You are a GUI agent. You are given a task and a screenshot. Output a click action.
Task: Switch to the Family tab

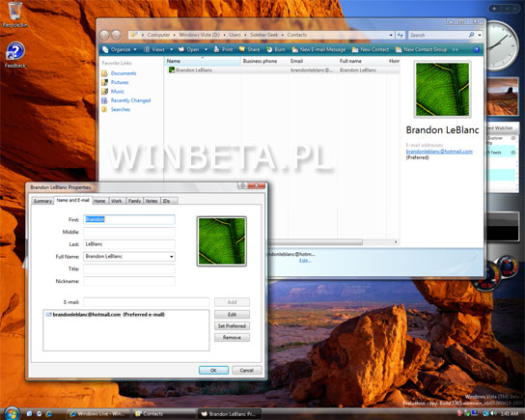coord(134,201)
